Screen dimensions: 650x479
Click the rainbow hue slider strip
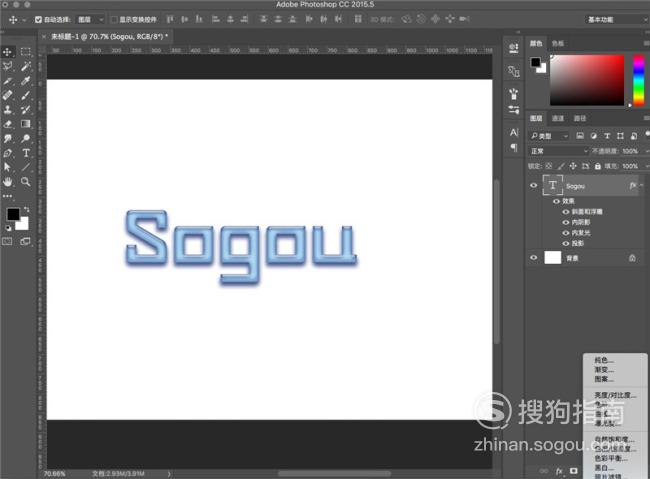coord(639,80)
